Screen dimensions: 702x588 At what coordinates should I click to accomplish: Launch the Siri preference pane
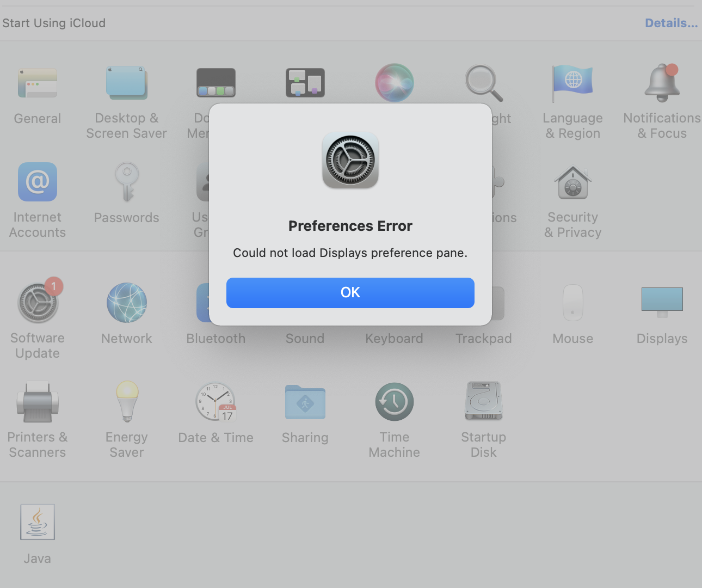point(395,83)
